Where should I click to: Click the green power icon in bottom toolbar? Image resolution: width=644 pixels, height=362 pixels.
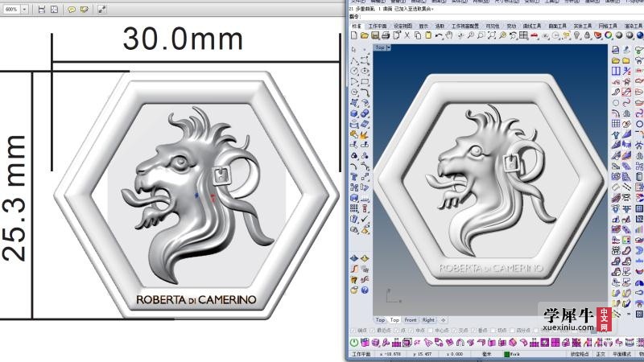pos(353,343)
